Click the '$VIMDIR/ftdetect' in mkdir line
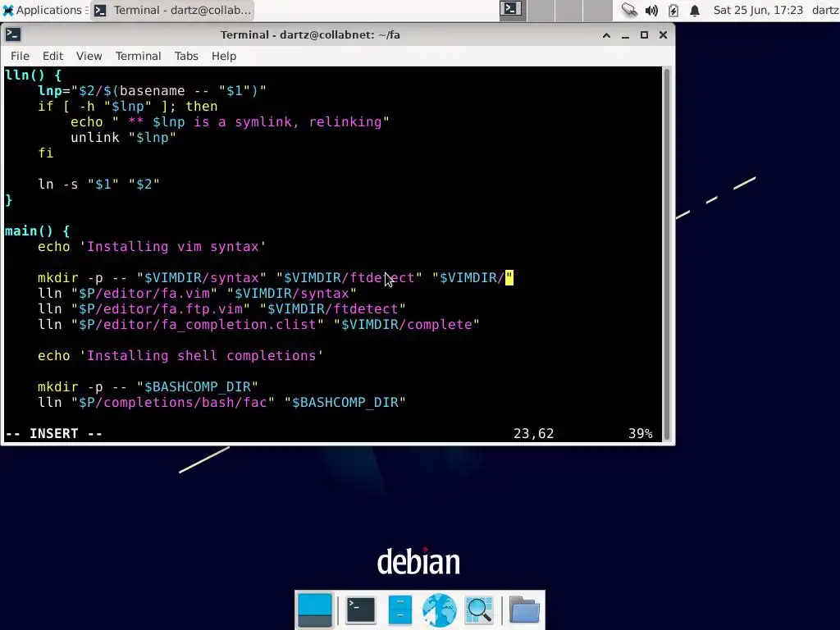Screen dimensions: 840x630 (x=349, y=277)
